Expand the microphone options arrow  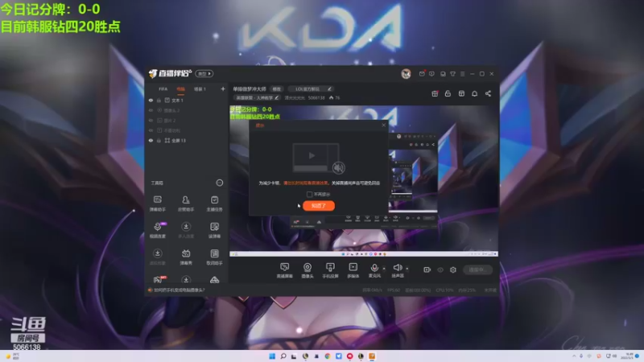(x=384, y=269)
